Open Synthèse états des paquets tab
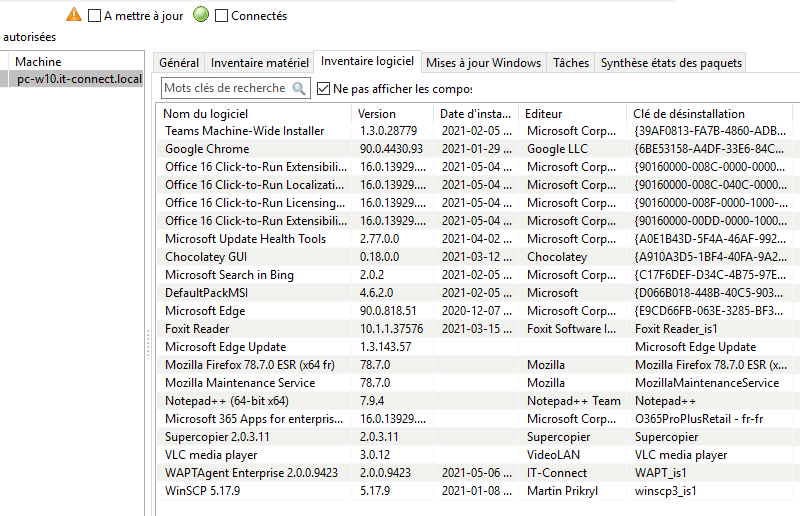The width and height of the screenshot is (800, 516). pyautogui.click(x=670, y=63)
